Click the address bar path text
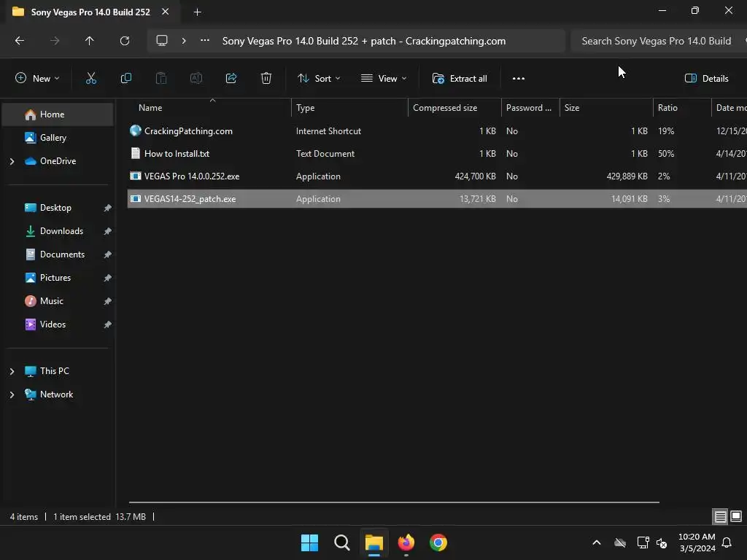 tap(364, 41)
